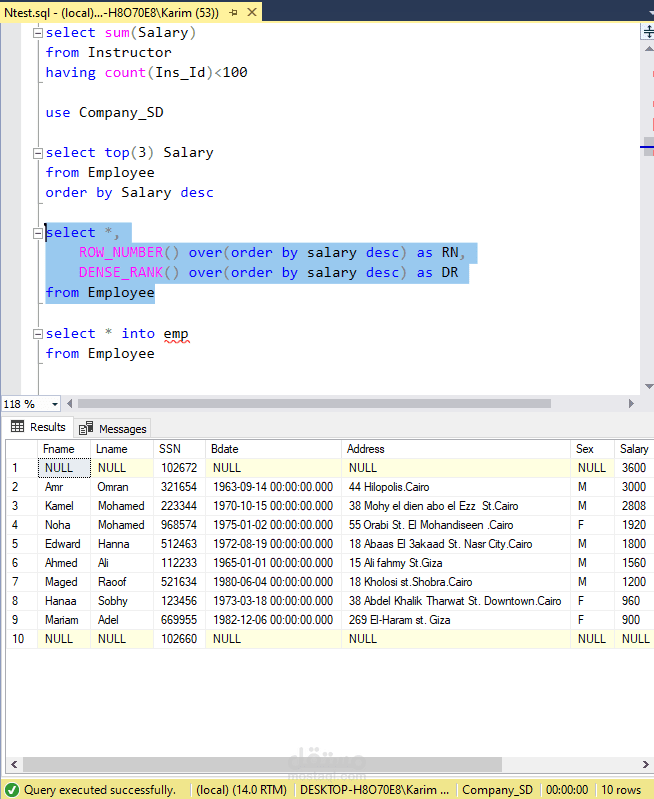This screenshot has height=799, width=654.
Task: Click SSN cell '223344'
Action: 179,506
